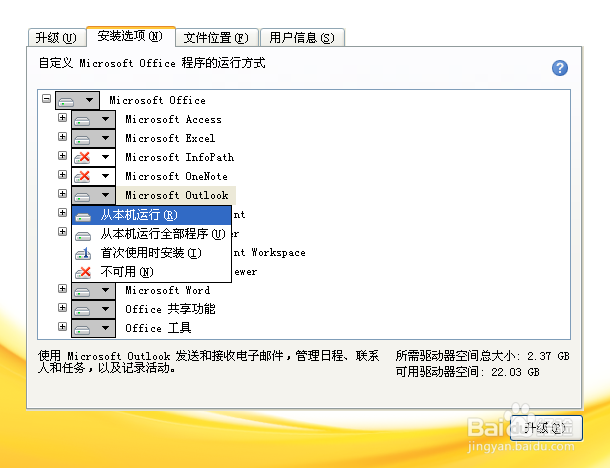Click the 升级(P) button
This screenshot has height=468, width=610.
click(x=546, y=428)
